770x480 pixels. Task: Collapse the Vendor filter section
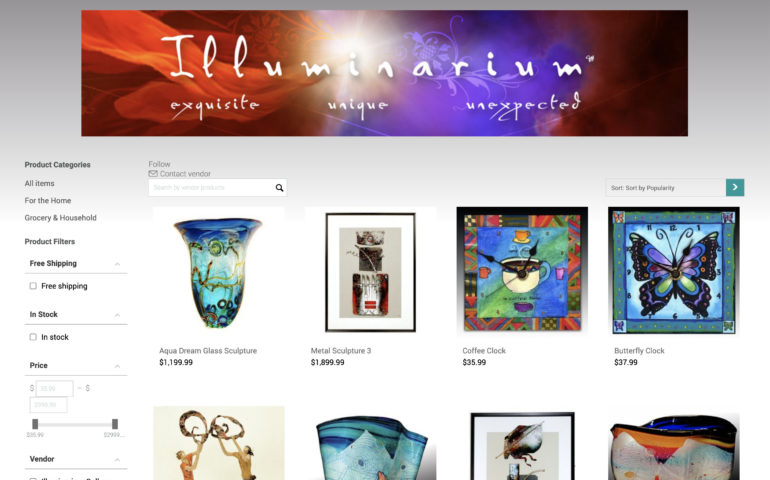coord(117,460)
